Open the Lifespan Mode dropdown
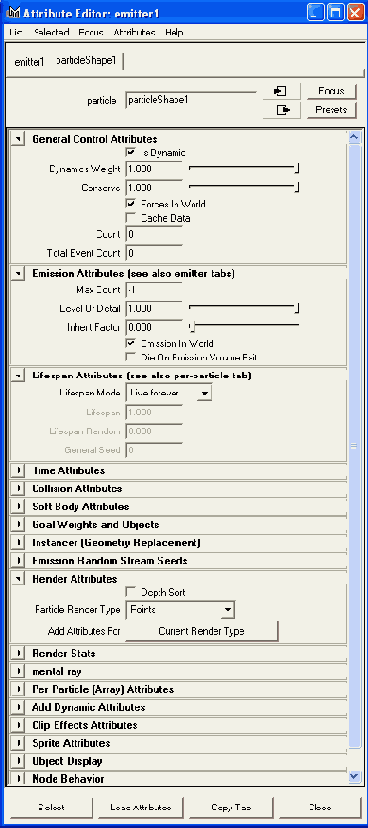The image size is (368, 828). click(169, 393)
